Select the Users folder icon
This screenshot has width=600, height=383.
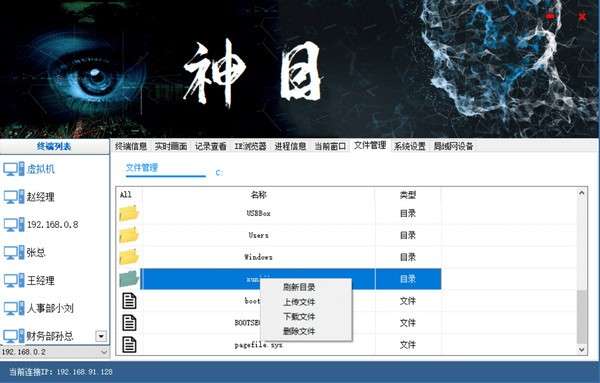tap(129, 235)
